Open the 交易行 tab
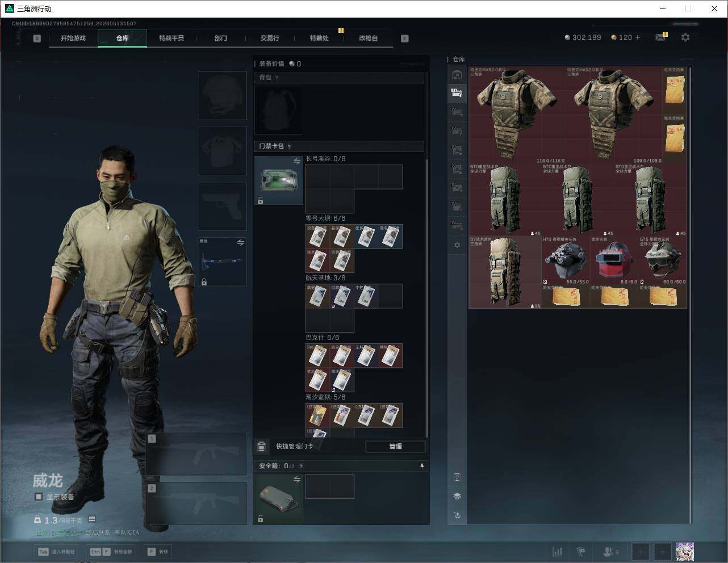The height and width of the screenshot is (563, 728). [270, 38]
